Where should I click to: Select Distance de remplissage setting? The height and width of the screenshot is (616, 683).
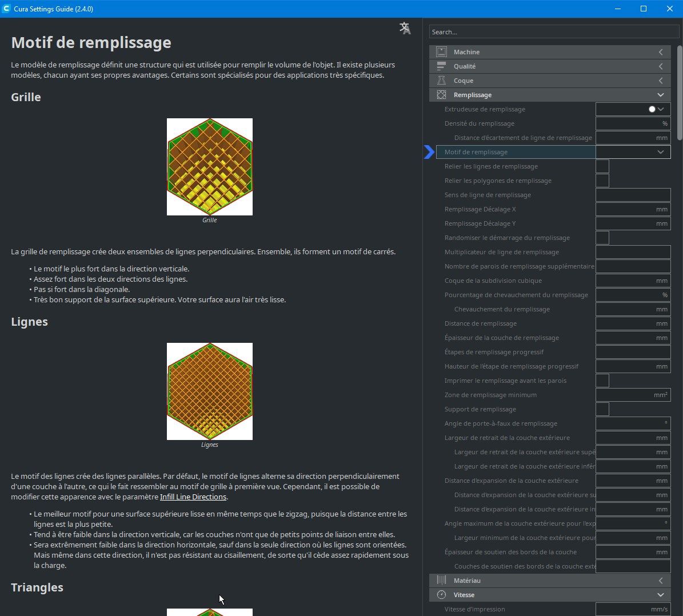pos(481,323)
